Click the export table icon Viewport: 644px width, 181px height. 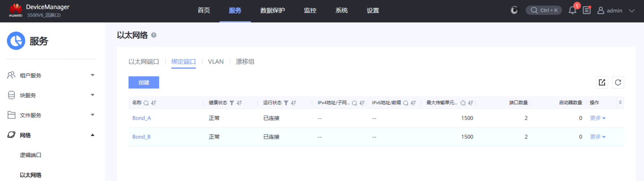[x=602, y=83]
